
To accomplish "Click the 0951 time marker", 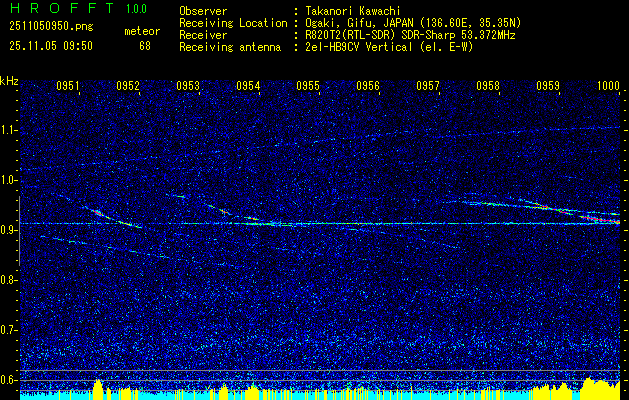I will 68,86.
